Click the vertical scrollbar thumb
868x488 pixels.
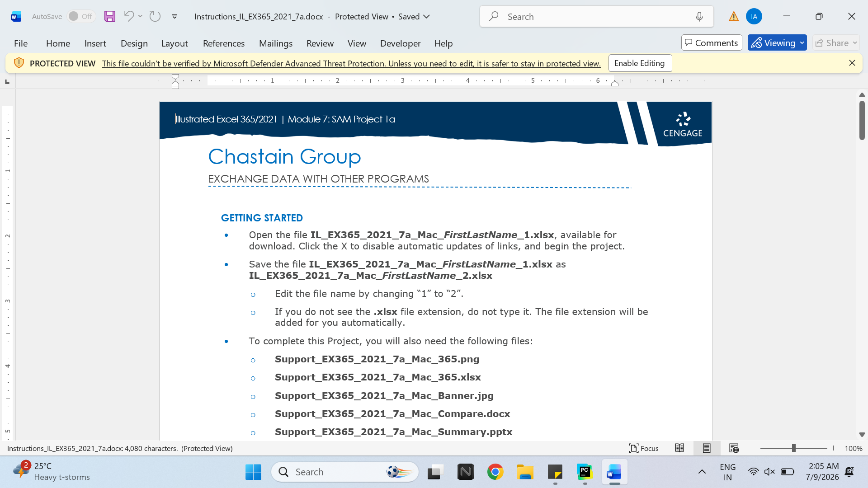[862, 120]
